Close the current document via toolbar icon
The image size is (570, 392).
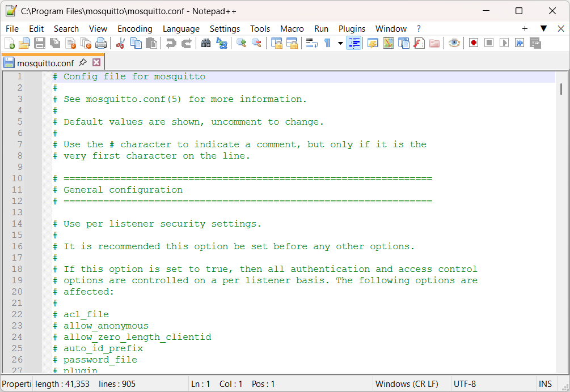[x=70, y=43]
